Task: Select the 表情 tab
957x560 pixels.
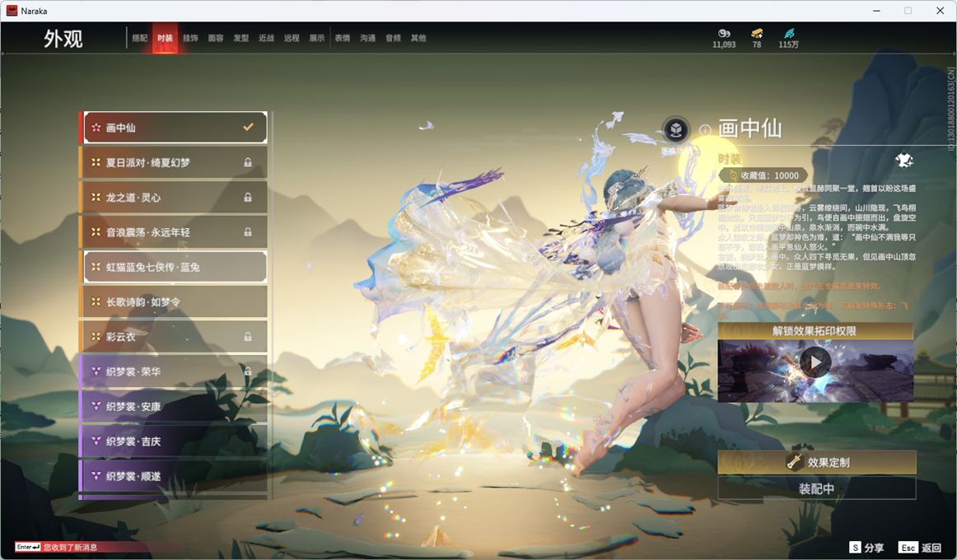Action: click(343, 38)
